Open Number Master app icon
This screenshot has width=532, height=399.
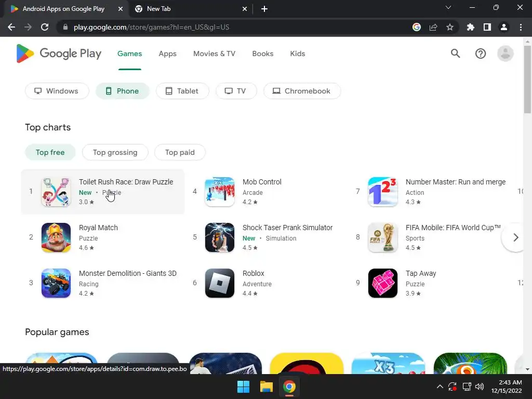[383, 192]
